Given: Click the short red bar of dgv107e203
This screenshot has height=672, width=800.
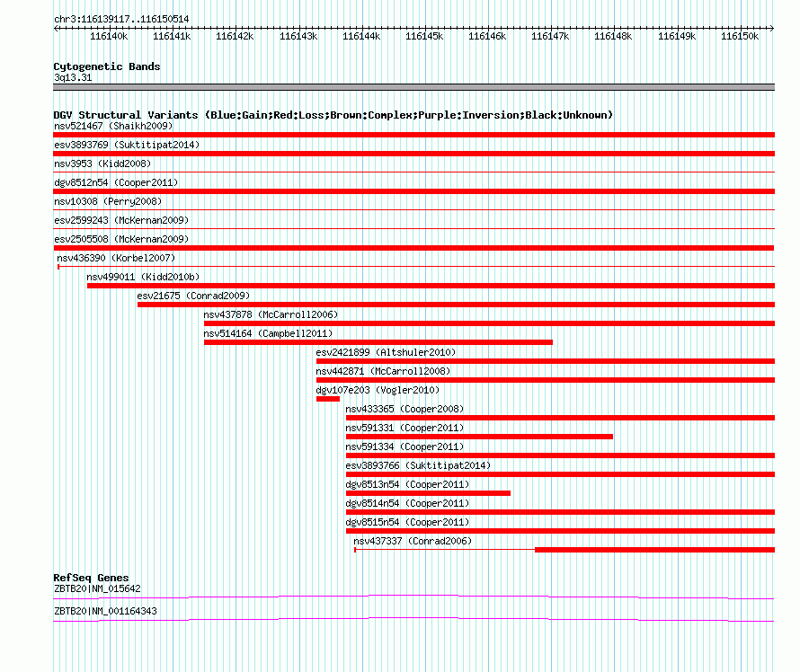Looking at the screenshot, I should (328, 399).
